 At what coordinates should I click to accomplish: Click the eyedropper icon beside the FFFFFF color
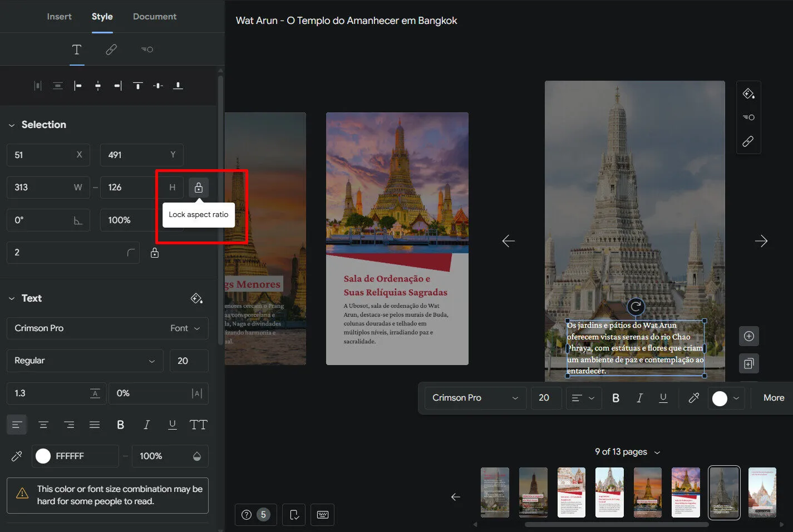17,456
